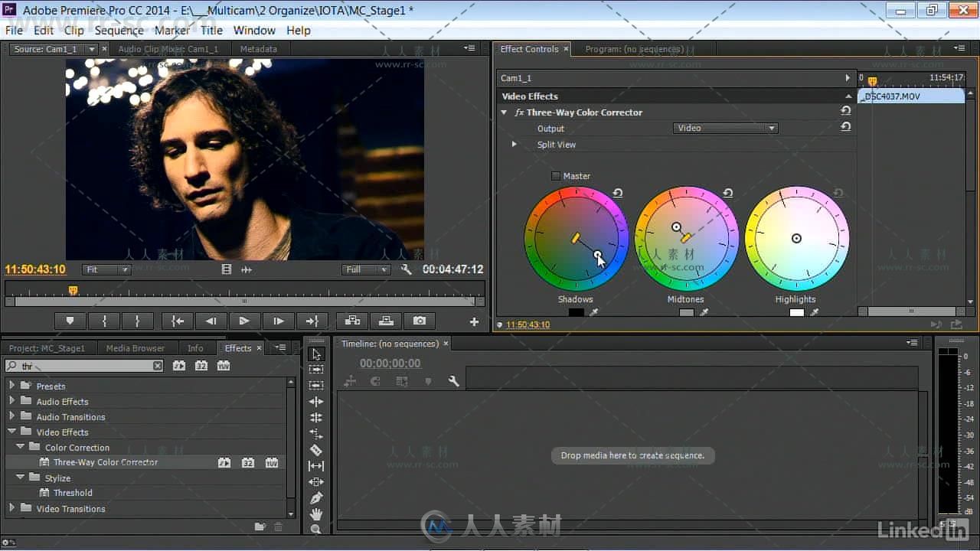Step back one frame in Source monitor
The image size is (980, 551).
point(211,321)
